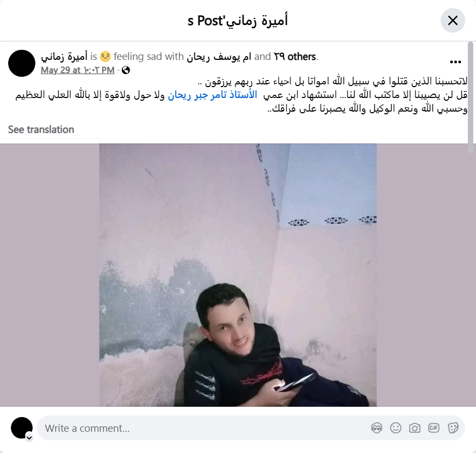Click the feeling sad emoji icon
Screen dimensions: 476x453
click(106, 57)
